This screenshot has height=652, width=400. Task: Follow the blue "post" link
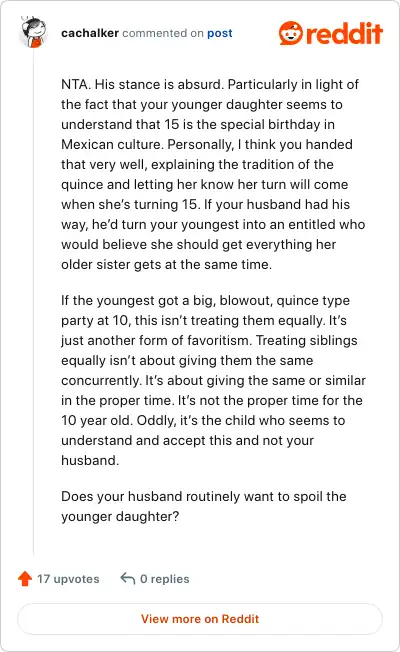pos(220,33)
